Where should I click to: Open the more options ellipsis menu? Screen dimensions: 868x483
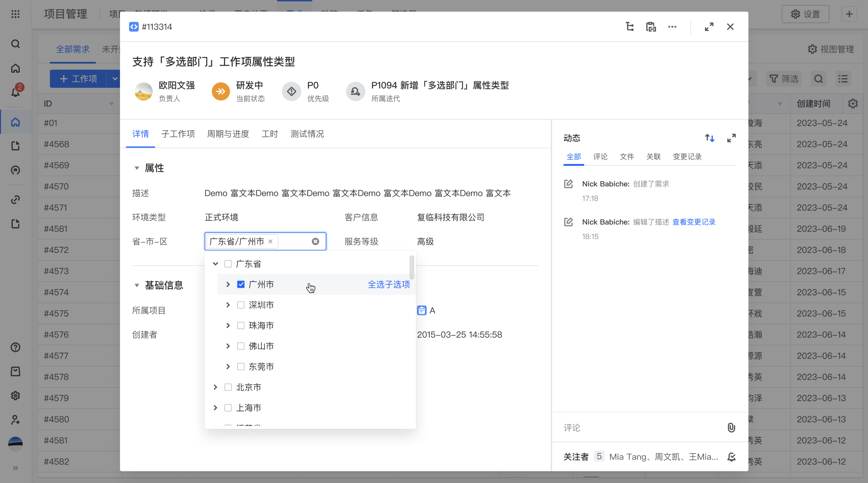click(672, 27)
